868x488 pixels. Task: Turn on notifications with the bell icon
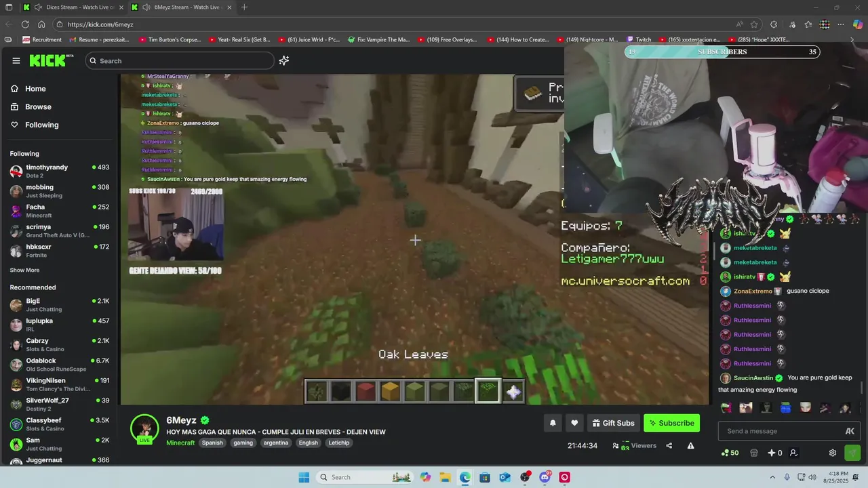click(x=553, y=423)
